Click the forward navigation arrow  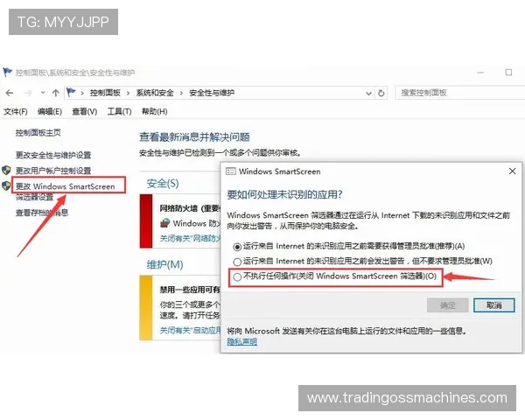click(29, 93)
